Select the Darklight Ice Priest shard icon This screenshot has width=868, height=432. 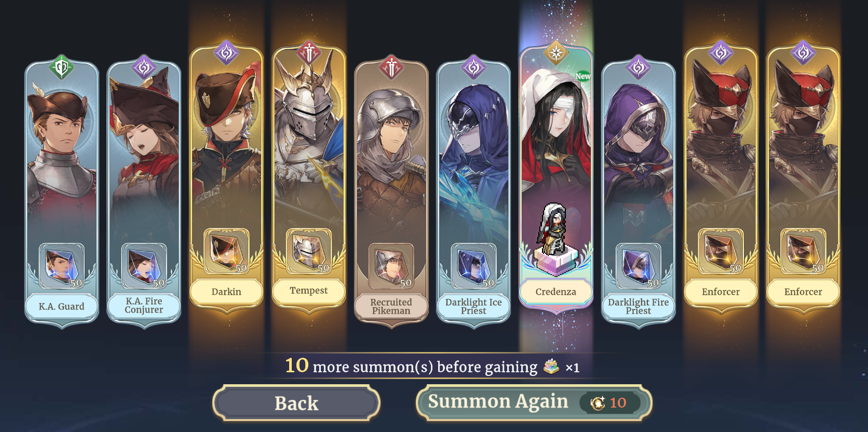pyautogui.click(x=473, y=266)
